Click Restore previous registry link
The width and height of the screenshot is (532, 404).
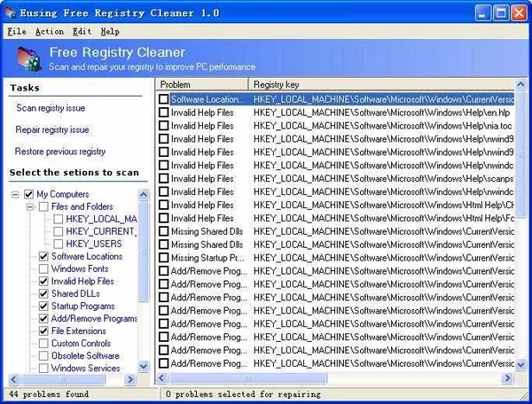coord(60,151)
